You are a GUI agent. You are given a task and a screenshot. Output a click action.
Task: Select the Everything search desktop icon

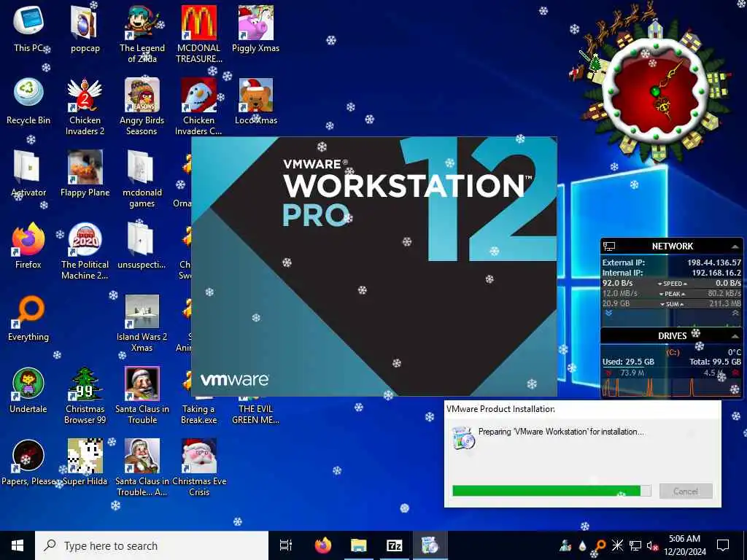pos(28,318)
